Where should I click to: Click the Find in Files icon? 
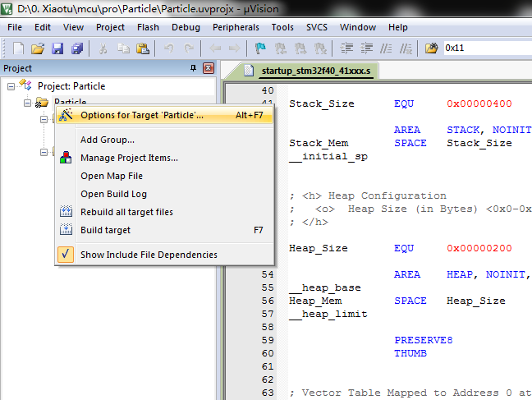(x=431, y=48)
